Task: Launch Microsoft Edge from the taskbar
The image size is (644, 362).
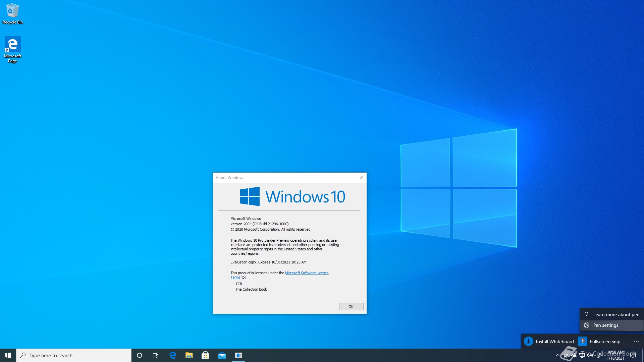Action: tap(173, 355)
